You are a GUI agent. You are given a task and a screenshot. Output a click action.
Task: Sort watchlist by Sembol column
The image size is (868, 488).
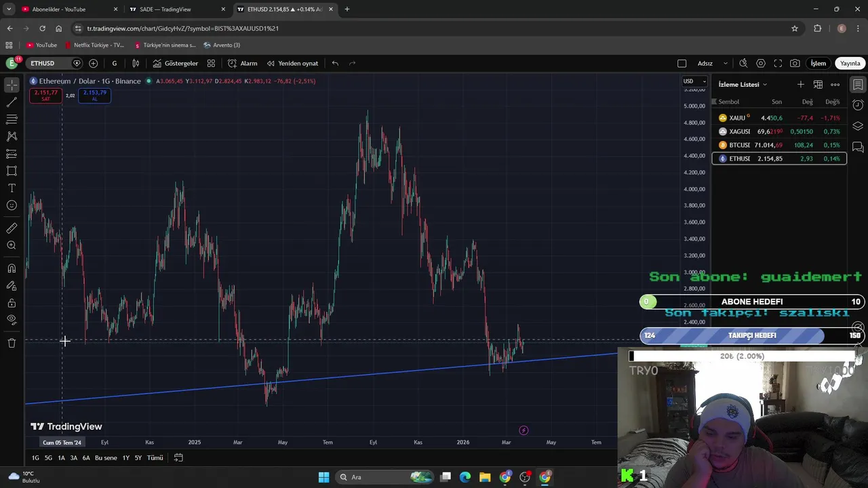pyautogui.click(x=729, y=102)
